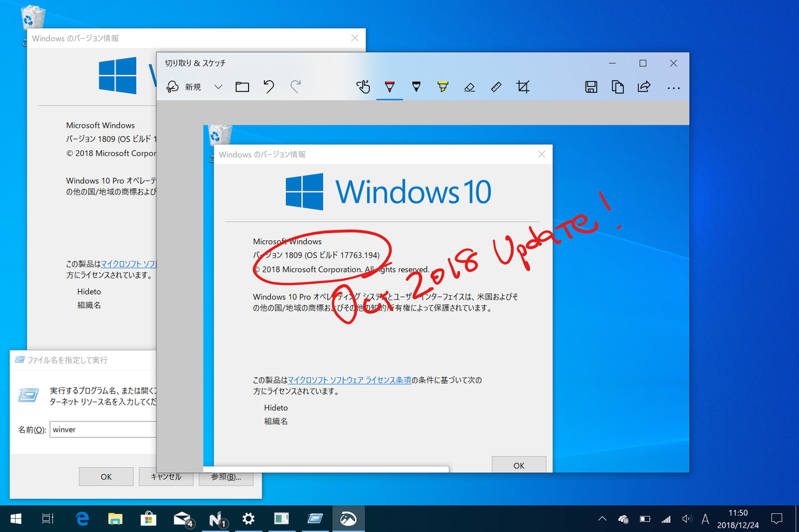The height and width of the screenshot is (532, 799).
Task: Save the annotated snip
Action: (591, 87)
